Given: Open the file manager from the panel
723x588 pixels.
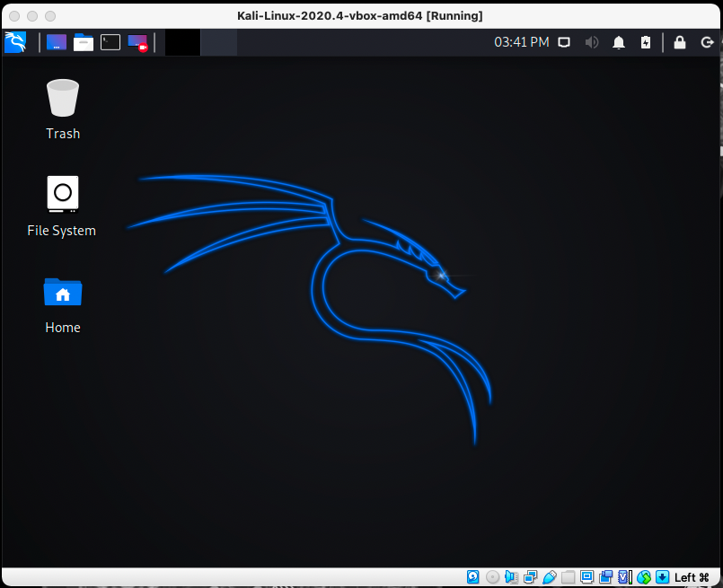Looking at the screenshot, I should tap(84, 42).
